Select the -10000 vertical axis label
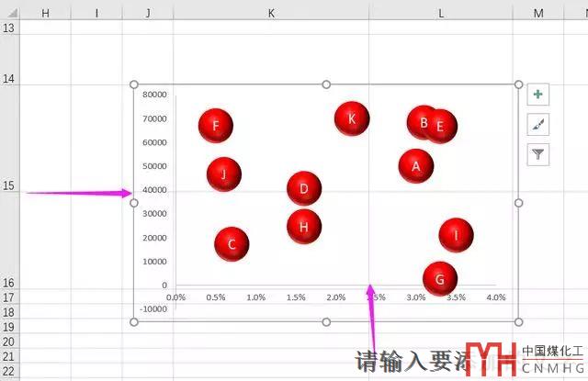 (x=153, y=309)
